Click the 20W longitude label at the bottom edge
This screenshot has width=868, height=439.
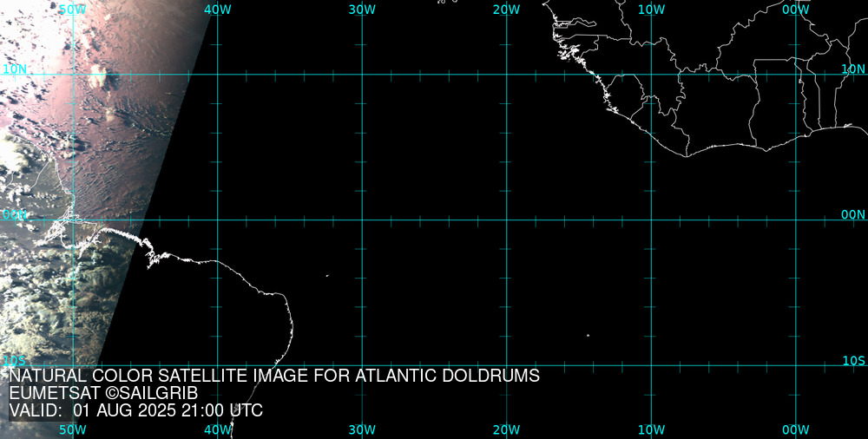(507, 430)
